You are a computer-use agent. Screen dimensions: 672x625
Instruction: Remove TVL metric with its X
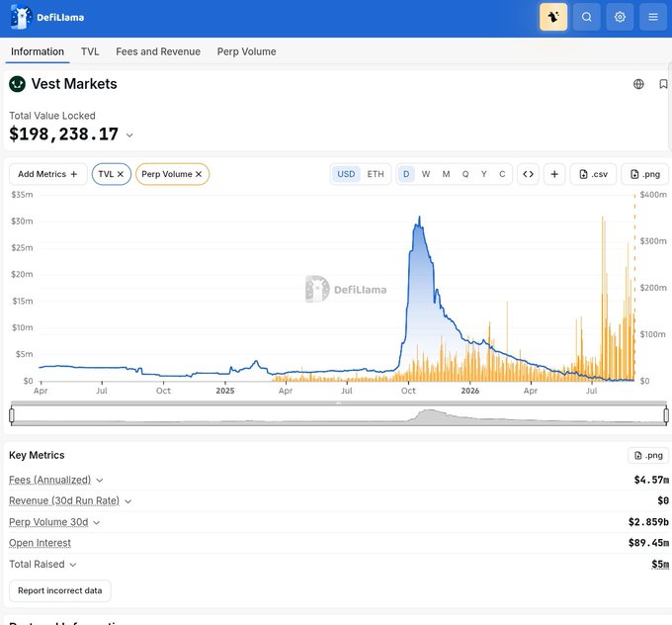(x=121, y=174)
